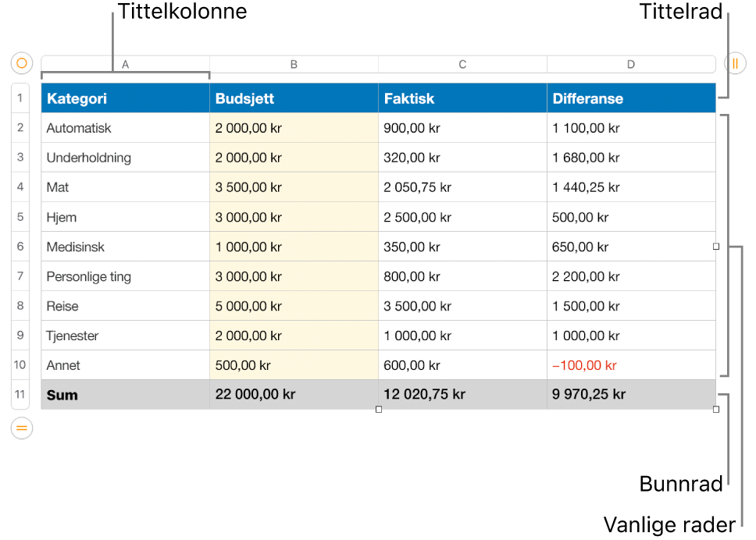Click the Differanse header cell
The width and height of the screenshot is (756, 540).
631,98
